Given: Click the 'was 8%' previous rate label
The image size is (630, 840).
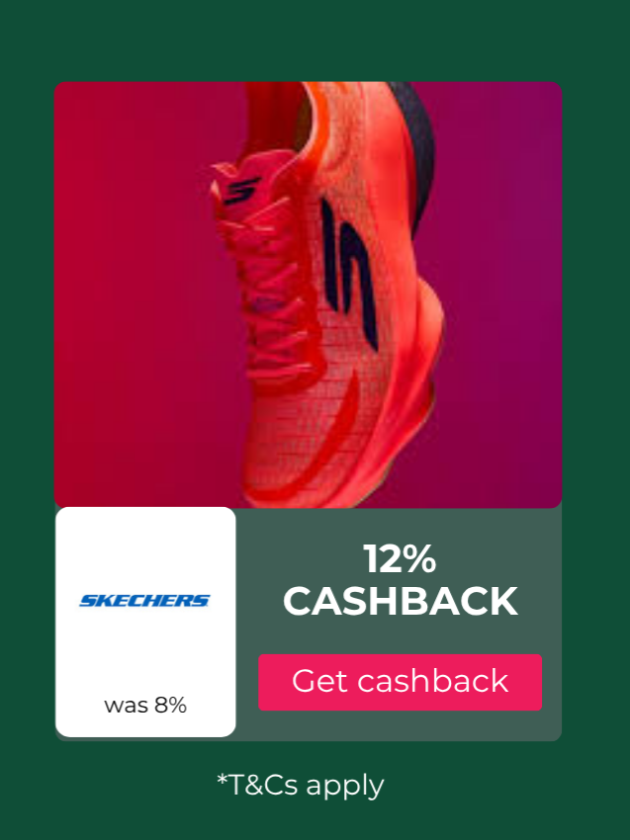Looking at the screenshot, I should [x=145, y=705].
